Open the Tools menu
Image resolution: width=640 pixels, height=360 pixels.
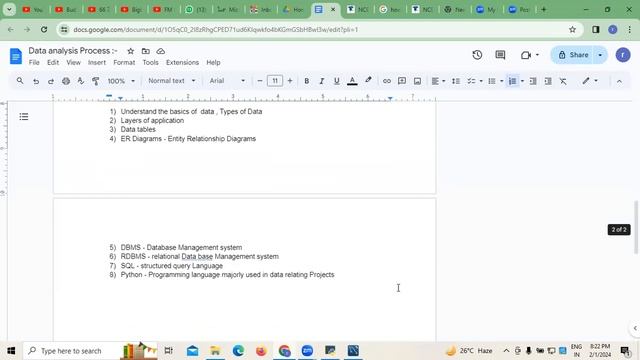[150, 62]
